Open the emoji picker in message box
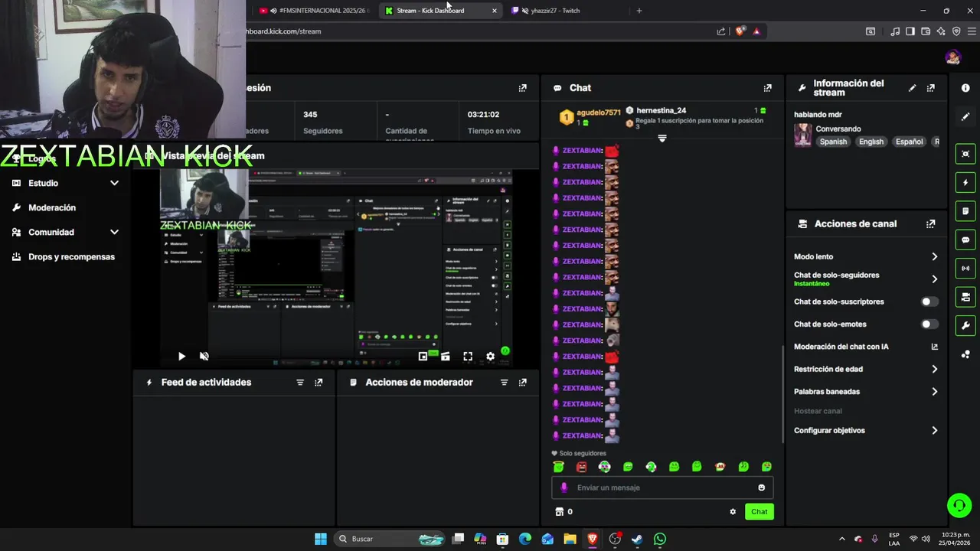The height and width of the screenshot is (551, 980). click(x=761, y=487)
